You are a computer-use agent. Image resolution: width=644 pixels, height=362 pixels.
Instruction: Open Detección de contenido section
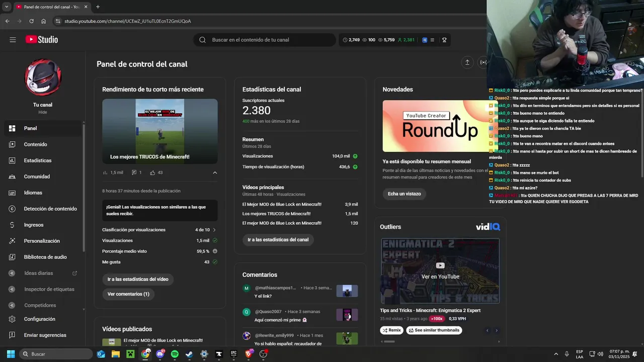tap(42, 209)
